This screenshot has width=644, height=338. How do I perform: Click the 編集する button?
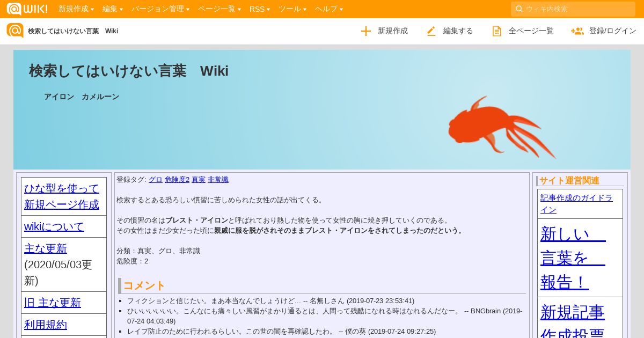click(450, 31)
